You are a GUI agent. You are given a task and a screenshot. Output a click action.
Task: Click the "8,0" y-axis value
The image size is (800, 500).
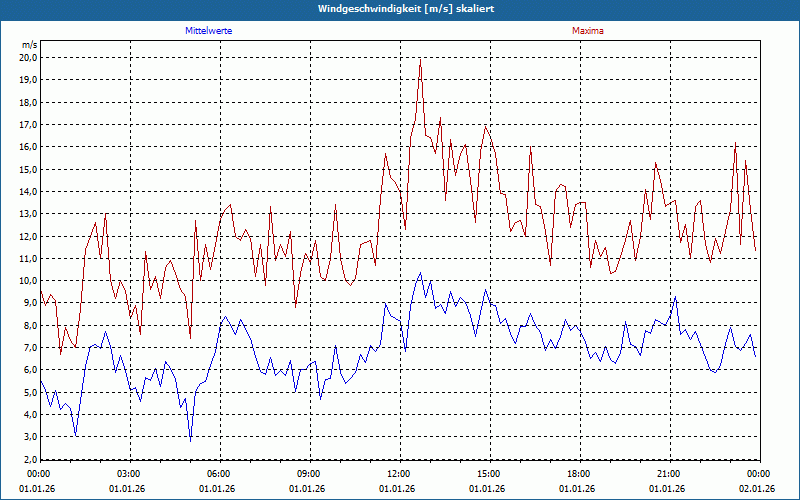(31, 326)
